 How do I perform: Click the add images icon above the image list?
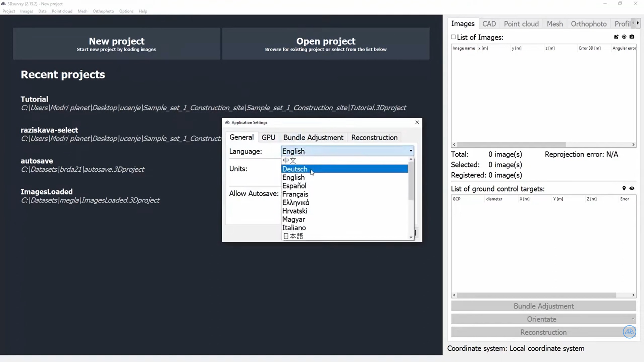(616, 37)
